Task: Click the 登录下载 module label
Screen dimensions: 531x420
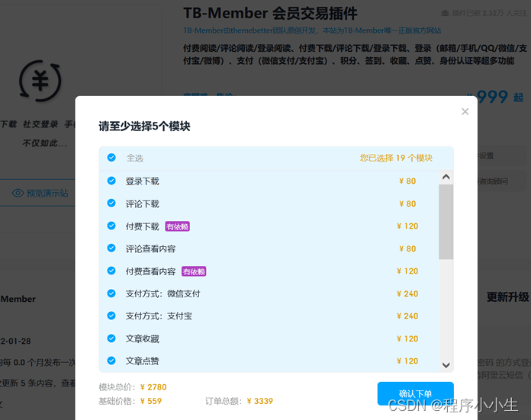Action: 142,181
